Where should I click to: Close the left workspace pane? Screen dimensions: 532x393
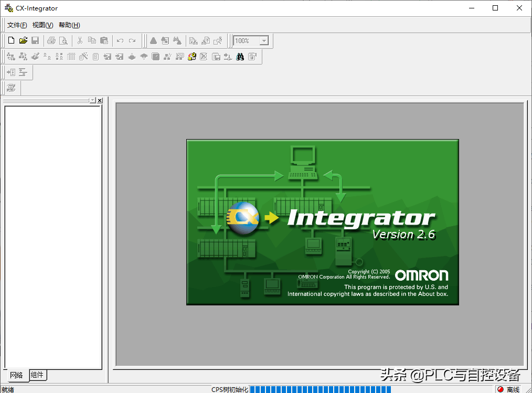pos(100,100)
